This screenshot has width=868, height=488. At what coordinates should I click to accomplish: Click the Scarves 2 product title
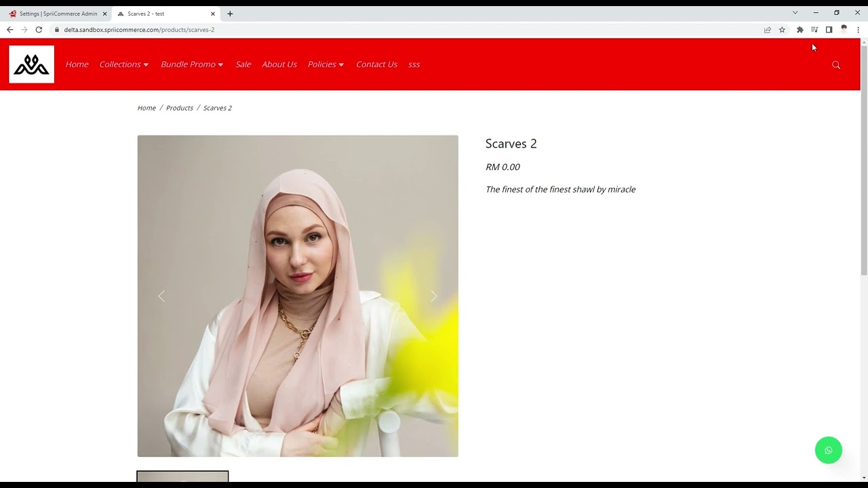pos(511,144)
